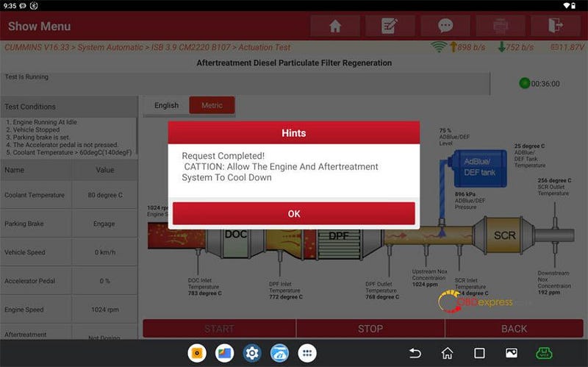Tap the Value column header
588x367 pixels.
coord(105,170)
